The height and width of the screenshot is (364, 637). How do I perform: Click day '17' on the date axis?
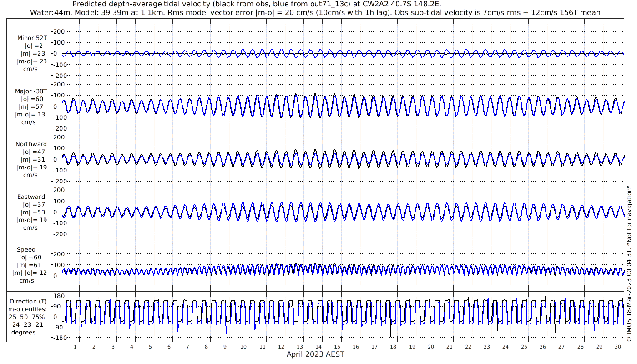(x=374, y=347)
